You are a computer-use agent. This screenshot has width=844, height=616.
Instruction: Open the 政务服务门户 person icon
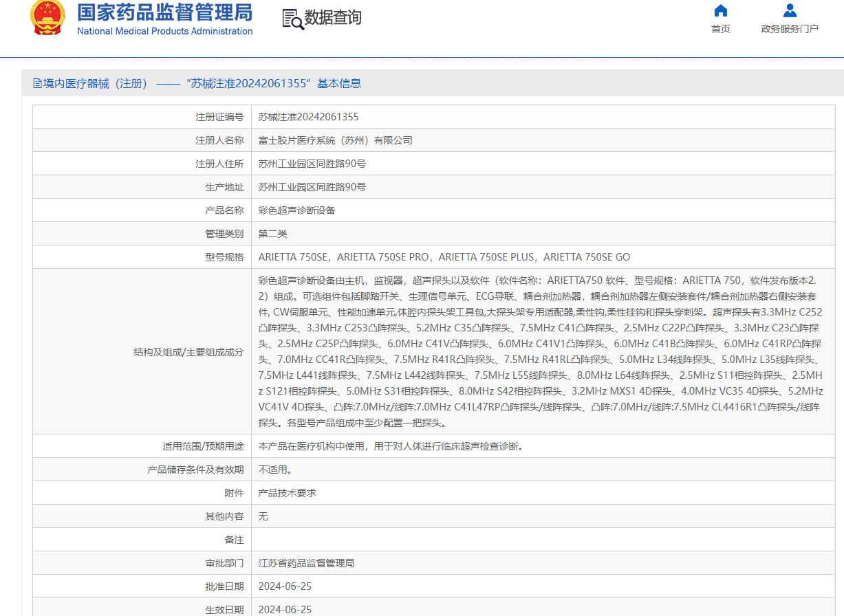(790, 10)
